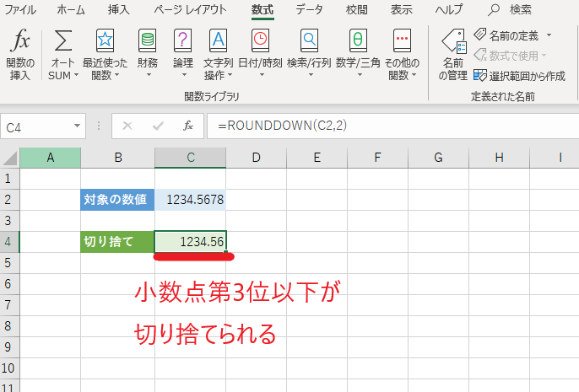Expand the オートSUM dropdown arrow

(77, 75)
